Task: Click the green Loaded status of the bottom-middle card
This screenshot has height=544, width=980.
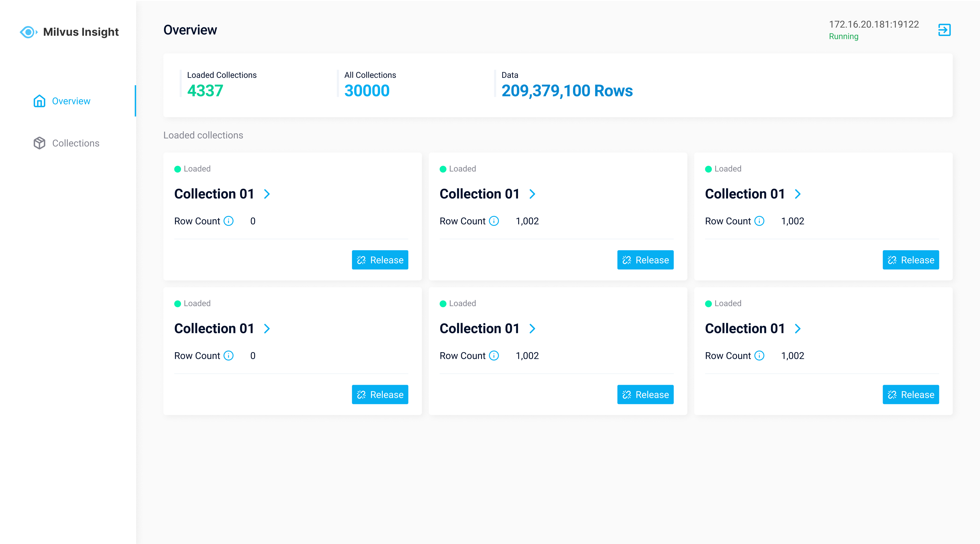Action: click(x=458, y=303)
